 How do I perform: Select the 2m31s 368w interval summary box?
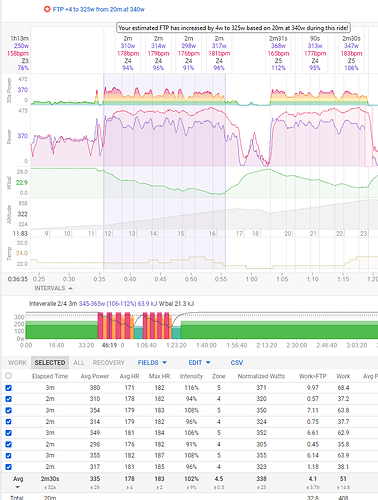point(278,53)
